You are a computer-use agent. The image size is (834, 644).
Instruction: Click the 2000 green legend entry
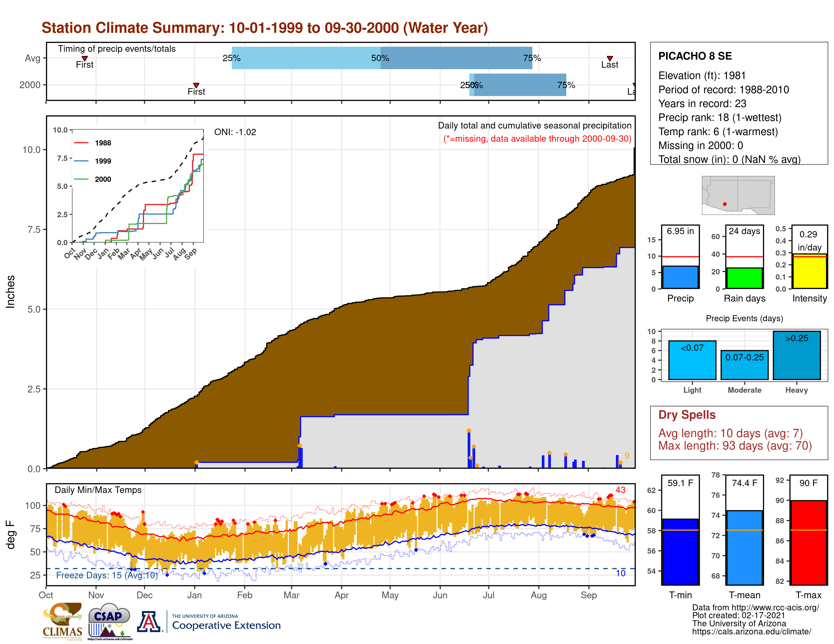[92, 179]
